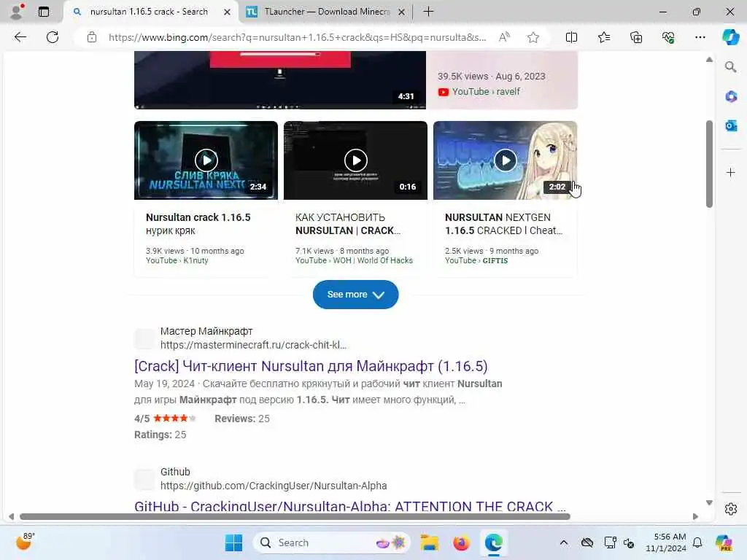
Task: Open File Explorer from the taskbar
Action: (429, 542)
